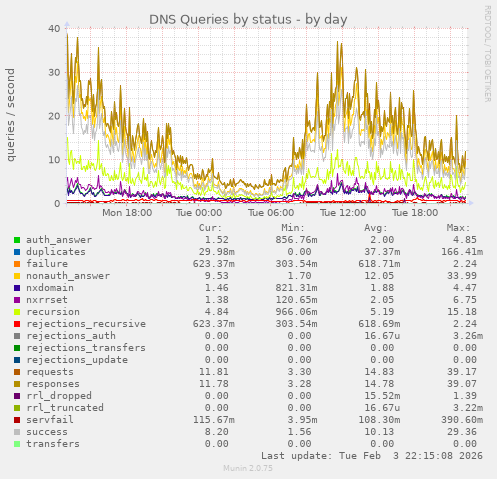Click the lime recursion legend swatch
The image size is (497, 479).
(x=17, y=312)
